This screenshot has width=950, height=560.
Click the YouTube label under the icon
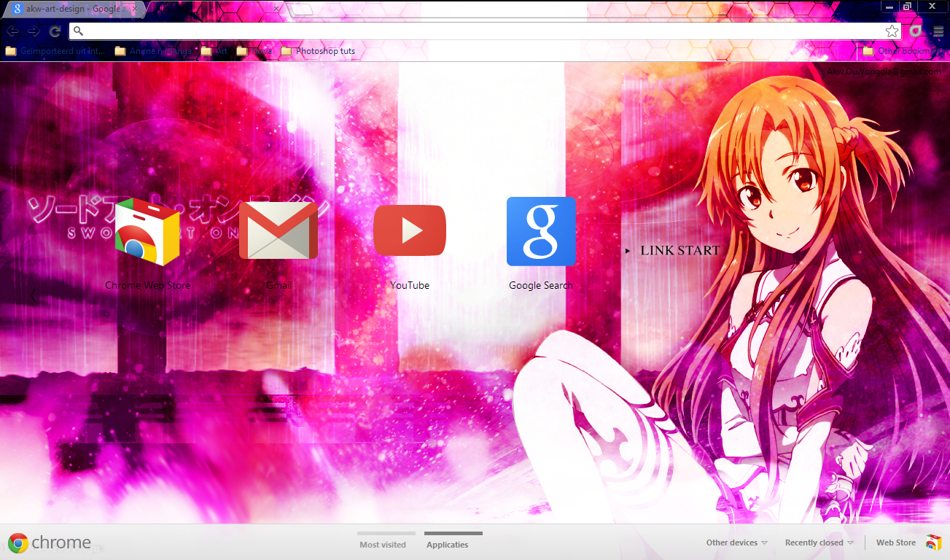point(410,285)
